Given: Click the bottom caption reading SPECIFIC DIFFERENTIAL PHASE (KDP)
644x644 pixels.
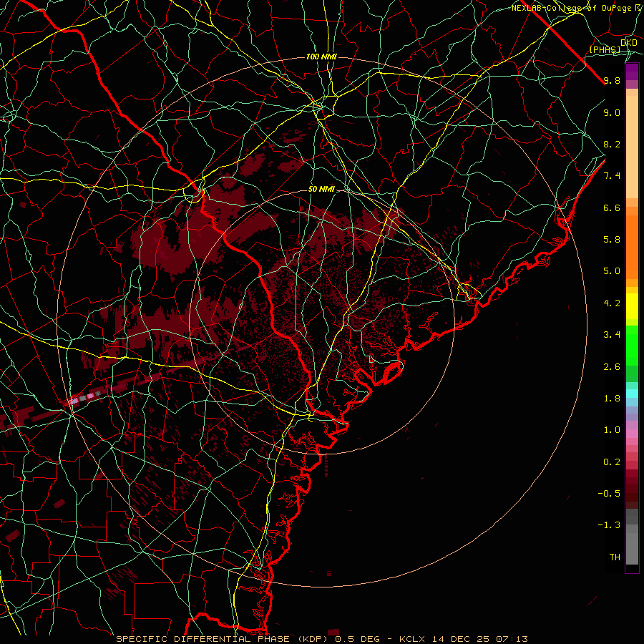Looking at the screenshot, I should pyautogui.click(x=224, y=639).
